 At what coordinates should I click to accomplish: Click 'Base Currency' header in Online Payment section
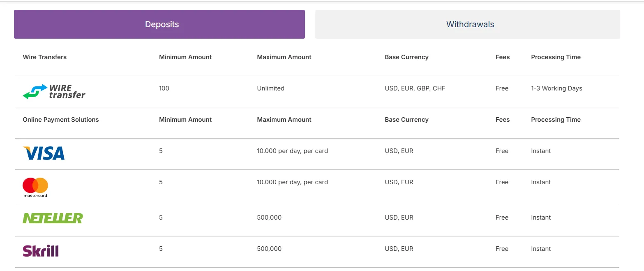(x=406, y=120)
